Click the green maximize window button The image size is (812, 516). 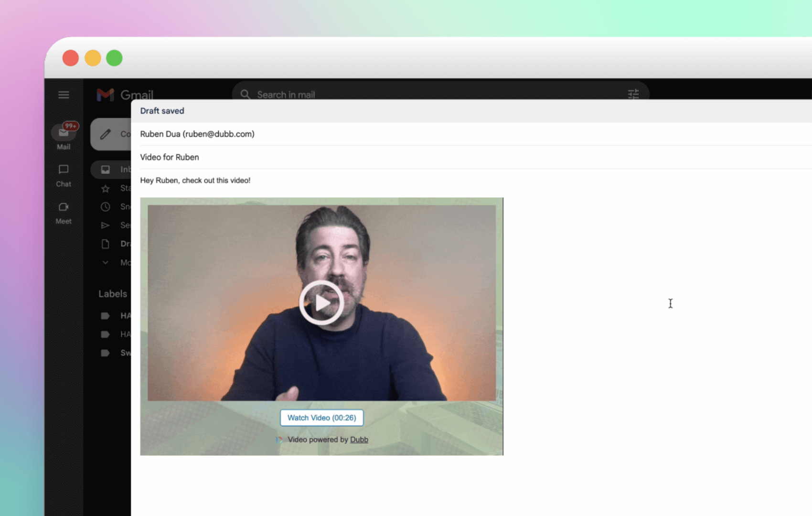pyautogui.click(x=114, y=58)
